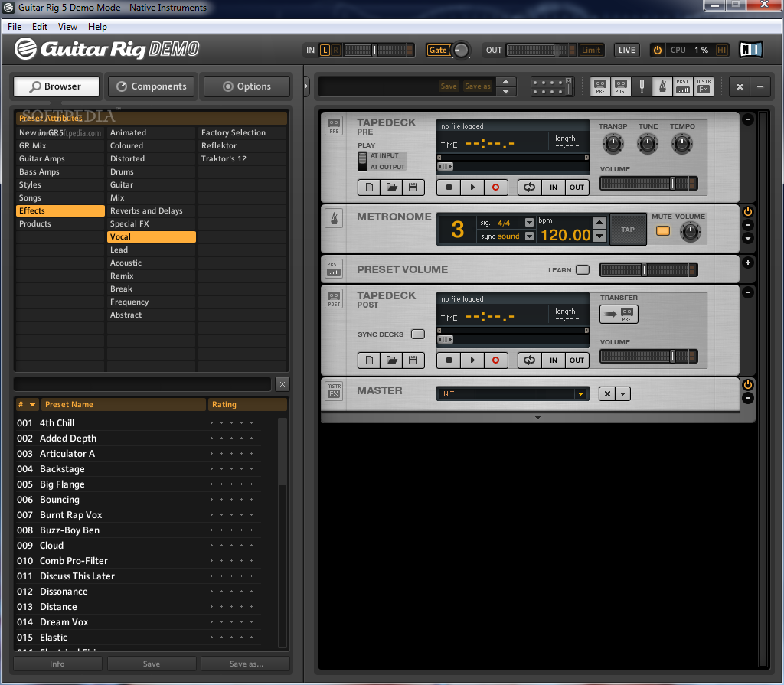Screen dimensions: 784x685
Task: Toggle output Limit button
Action: (590, 50)
